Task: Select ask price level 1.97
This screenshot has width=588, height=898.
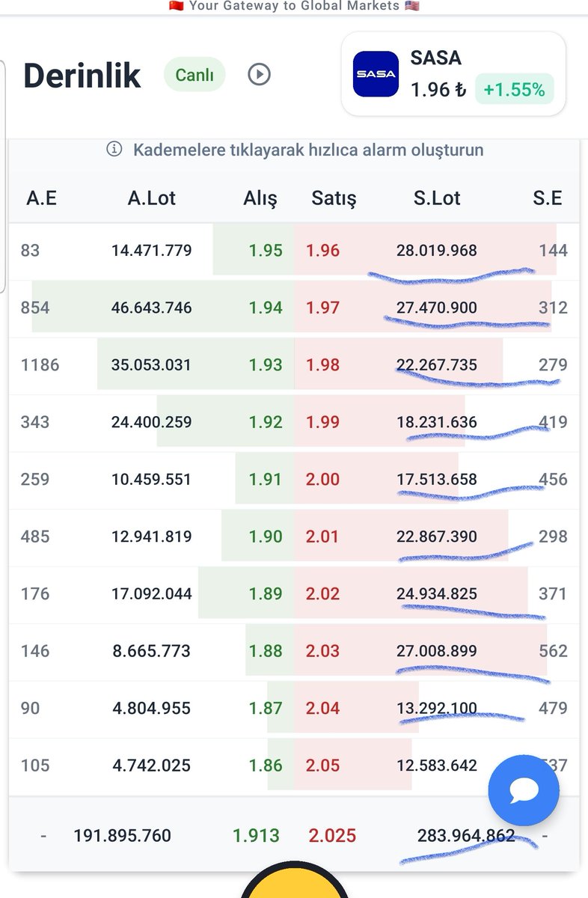Action: point(323,308)
